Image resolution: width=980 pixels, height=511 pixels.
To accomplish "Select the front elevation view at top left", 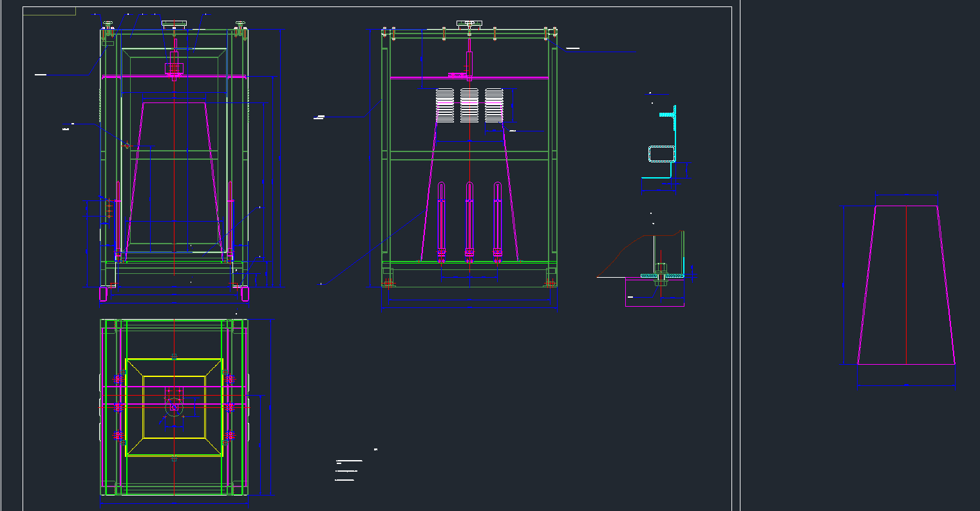I will coord(174,161).
